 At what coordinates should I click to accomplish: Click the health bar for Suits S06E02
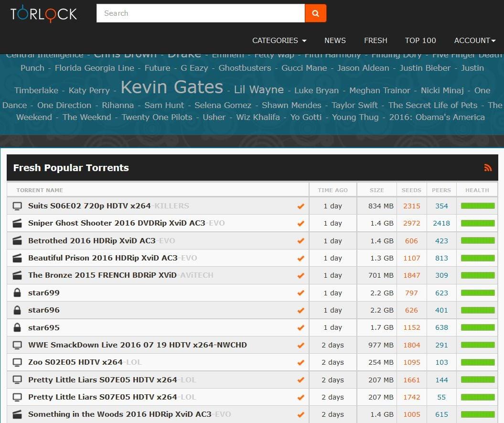tap(477, 206)
